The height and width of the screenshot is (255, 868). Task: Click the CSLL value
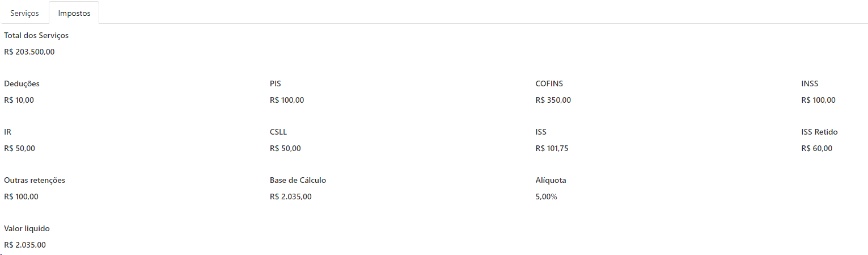[x=285, y=149]
